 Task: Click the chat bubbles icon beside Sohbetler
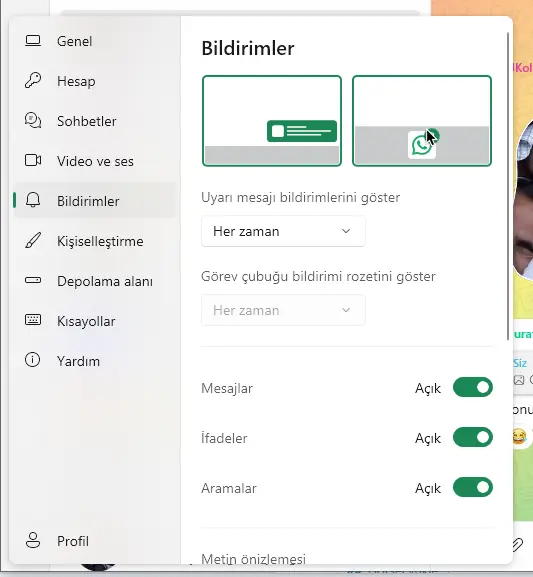click(x=33, y=120)
